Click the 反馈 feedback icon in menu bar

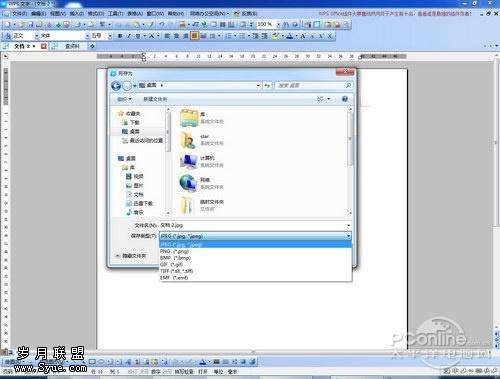click(x=237, y=13)
